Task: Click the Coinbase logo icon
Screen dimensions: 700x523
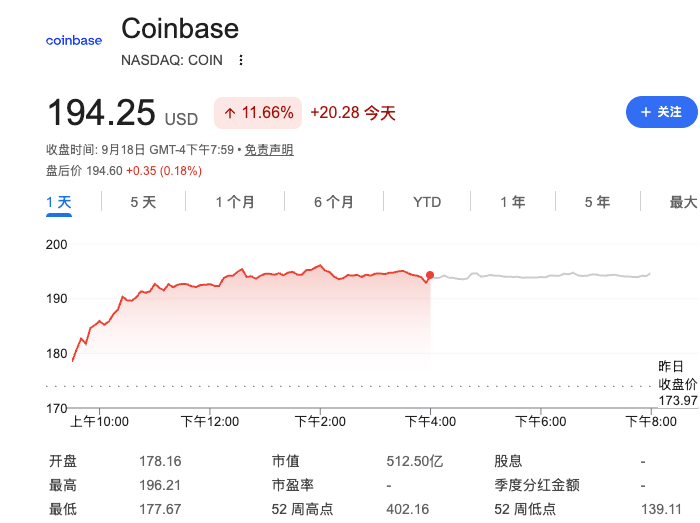Action: 74,41
